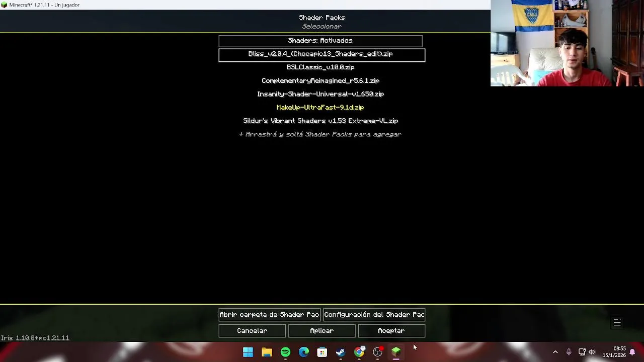
Task: Open Google Chrome from taskbar
Action: point(359,352)
